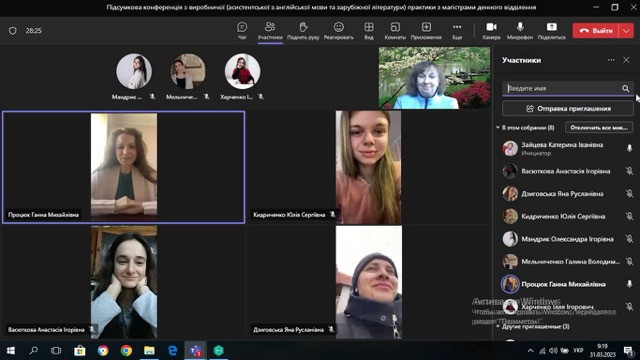Click the 'Отправка приглашения' button
This screenshot has width=640, height=360.
coord(567,109)
